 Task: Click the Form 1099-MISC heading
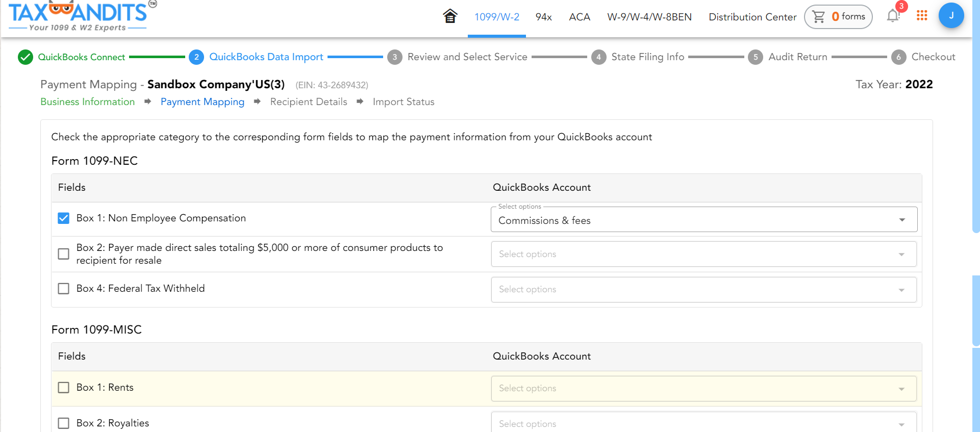coord(96,329)
